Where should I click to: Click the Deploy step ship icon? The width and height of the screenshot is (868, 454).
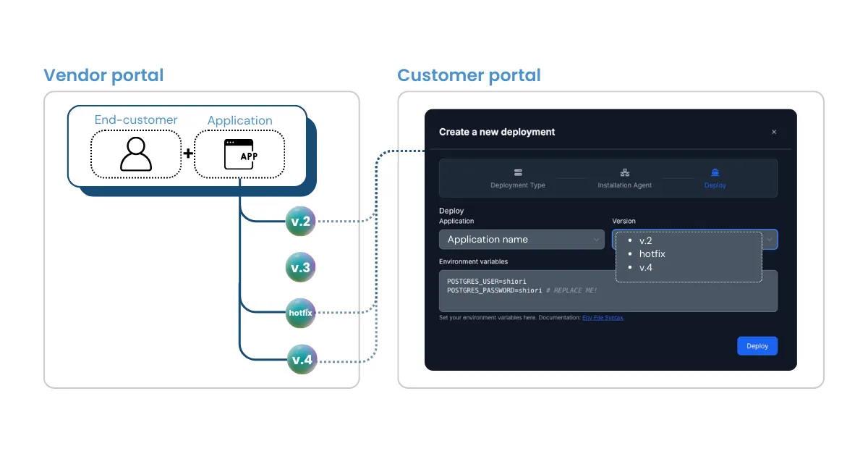tap(715, 173)
